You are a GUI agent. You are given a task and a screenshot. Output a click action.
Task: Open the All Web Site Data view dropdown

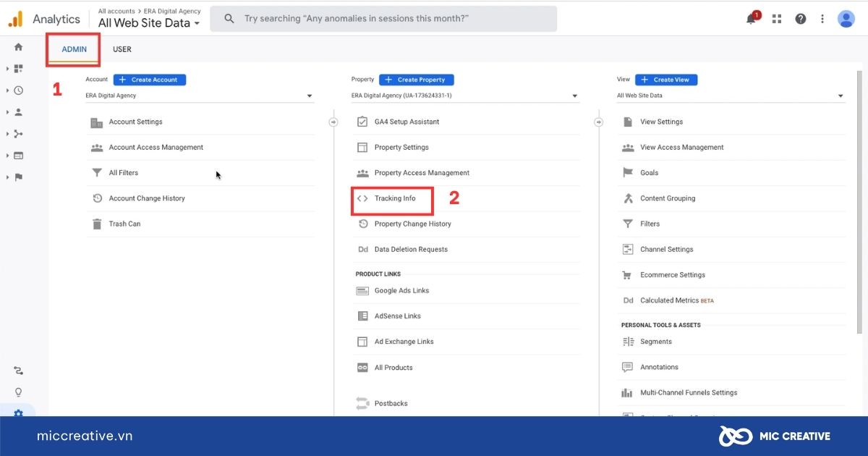pos(731,96)
